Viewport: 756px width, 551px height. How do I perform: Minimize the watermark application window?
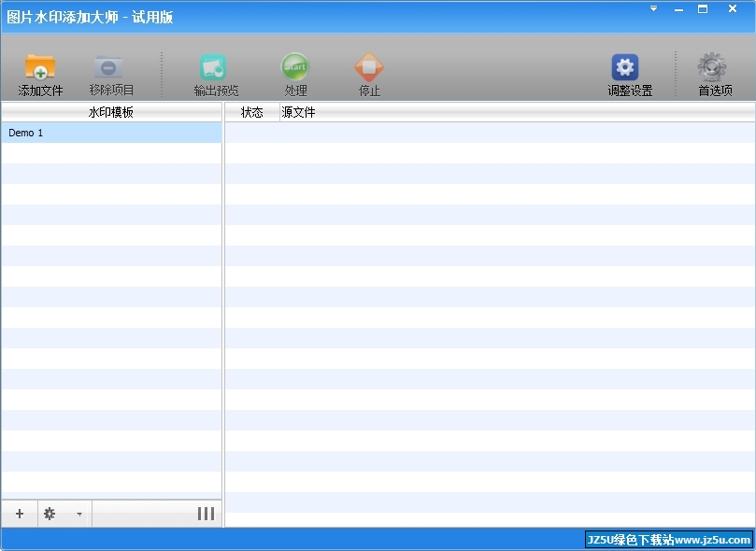click(x=678, y=9)
